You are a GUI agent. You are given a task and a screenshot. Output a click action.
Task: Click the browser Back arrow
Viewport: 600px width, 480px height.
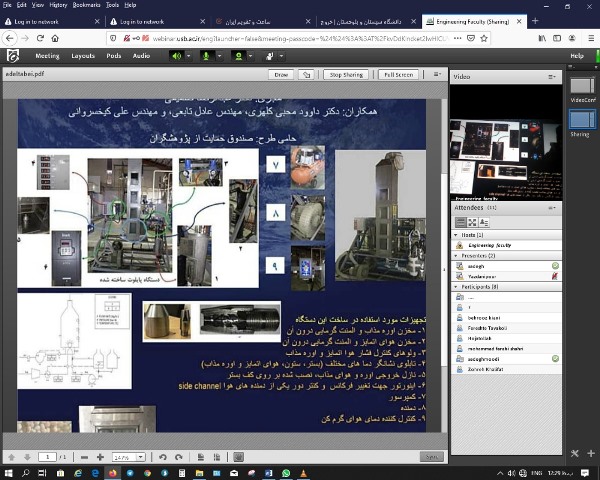tap(10, 38)
